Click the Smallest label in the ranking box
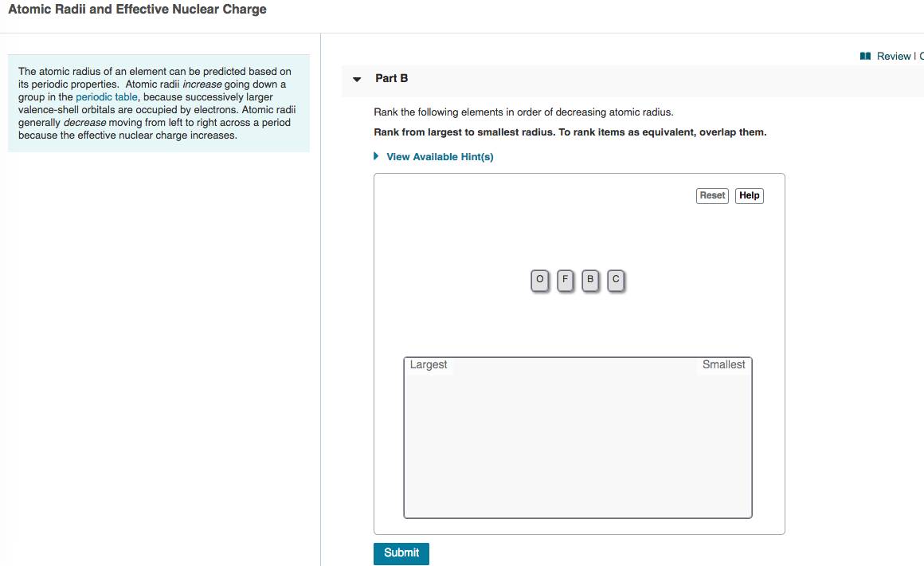The height and width of the screenshot is (566, 924). click(723, 364)
